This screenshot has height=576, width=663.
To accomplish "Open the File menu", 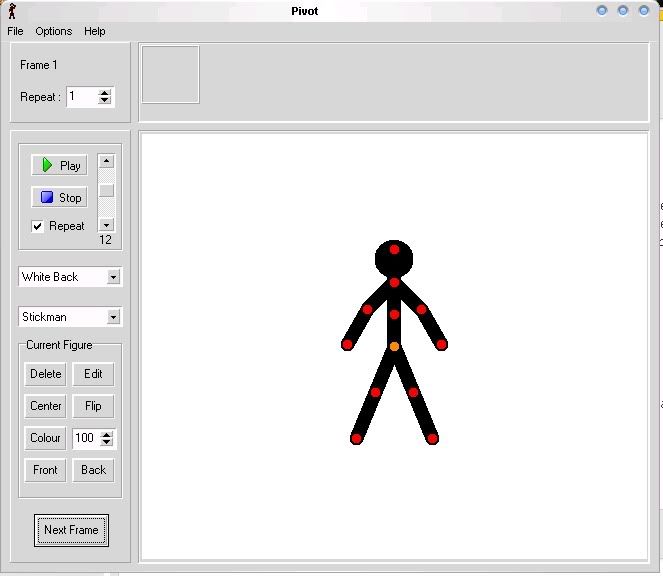I will 15,31.
